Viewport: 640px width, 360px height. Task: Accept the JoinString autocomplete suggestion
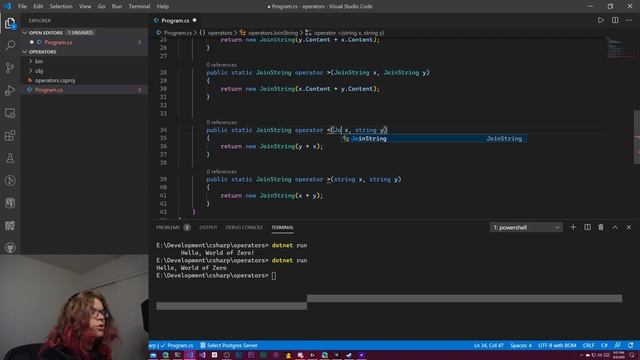click(434, 139)
